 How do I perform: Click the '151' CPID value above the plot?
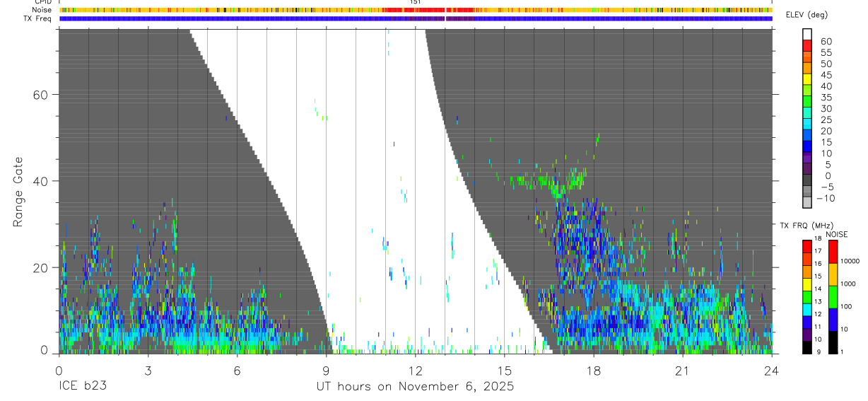pyautogui.click(x=416, y=2)
